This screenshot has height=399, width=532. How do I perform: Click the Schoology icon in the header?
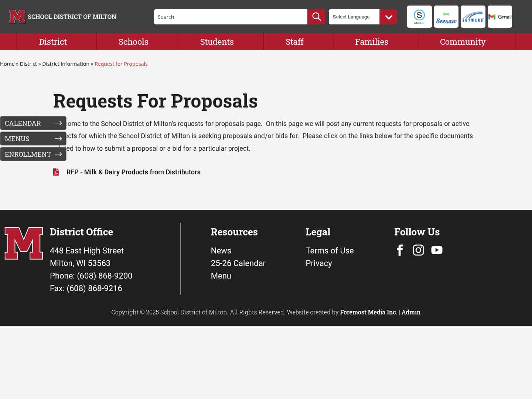pyautogui.click(x=419, y=16)
